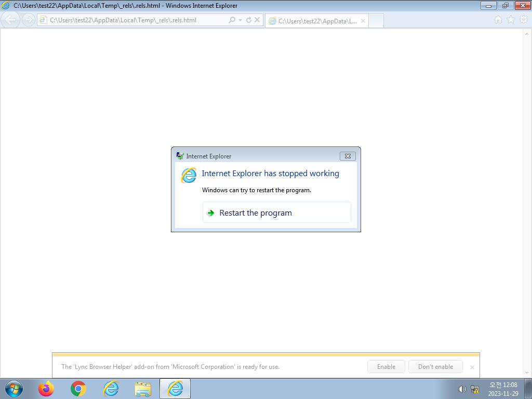Click Enable for Lync Browser Helper
This screenshot has width=532, height=399.
[x=386, y=366]
